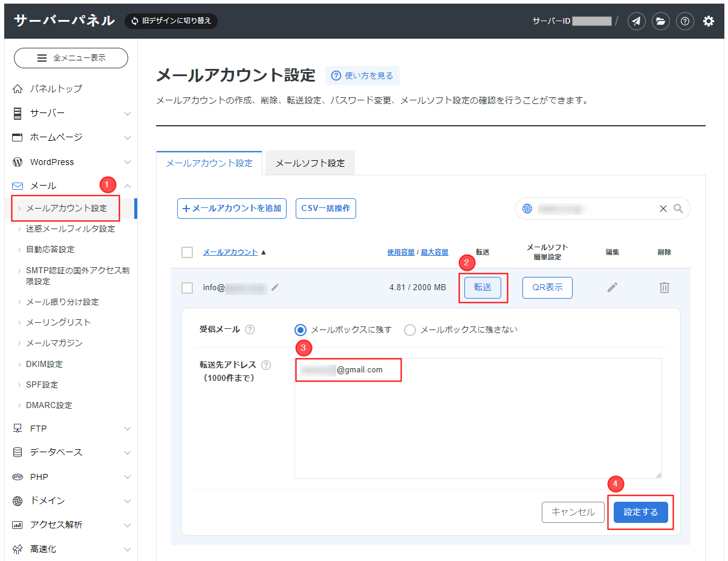Clear the search box with the X icon

click(663, 208)
